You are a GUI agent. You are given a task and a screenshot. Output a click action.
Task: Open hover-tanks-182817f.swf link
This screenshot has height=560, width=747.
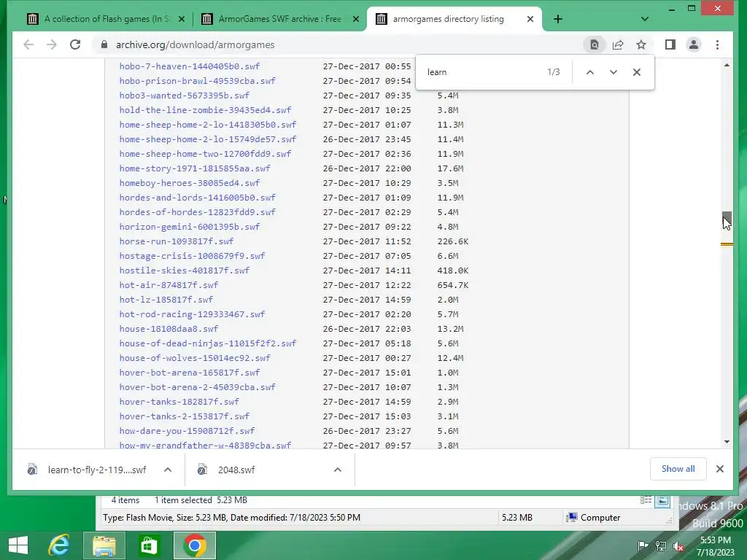[179, 402]
